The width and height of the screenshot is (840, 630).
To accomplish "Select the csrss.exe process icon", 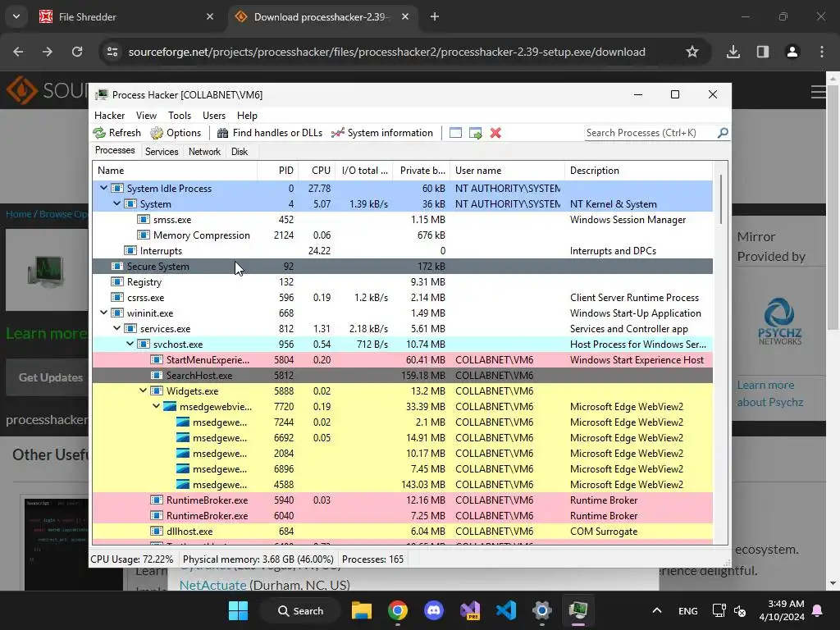I will tap(116, 297).
